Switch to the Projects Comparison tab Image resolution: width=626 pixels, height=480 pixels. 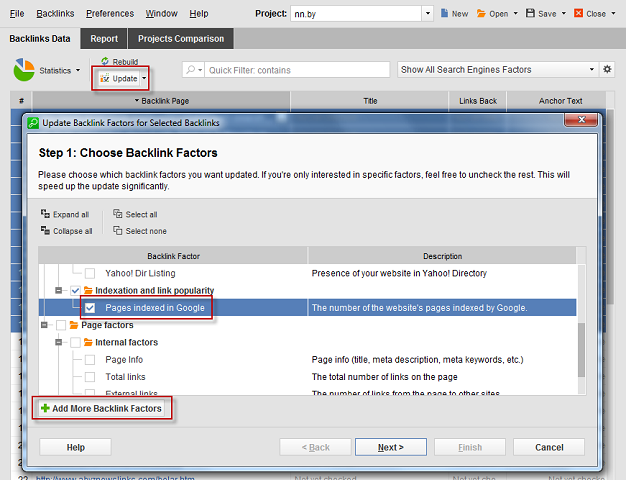point(181,39)
